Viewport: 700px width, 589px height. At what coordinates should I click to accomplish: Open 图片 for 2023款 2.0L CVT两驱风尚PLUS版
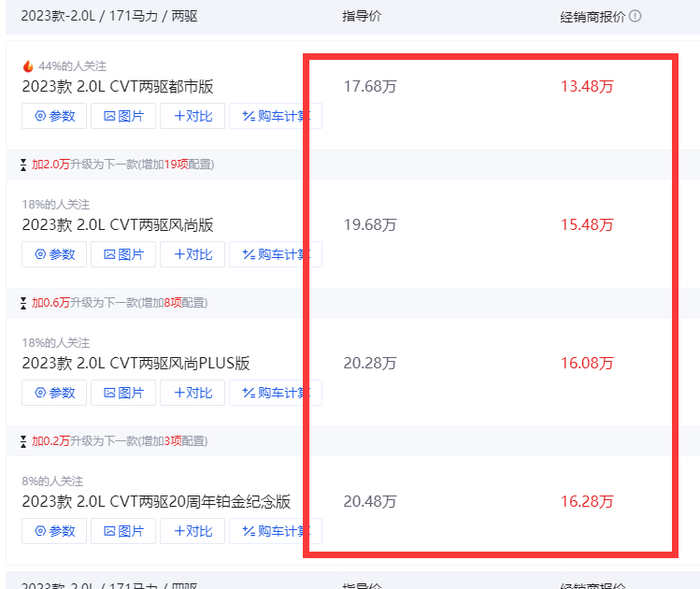click(123, 393)
